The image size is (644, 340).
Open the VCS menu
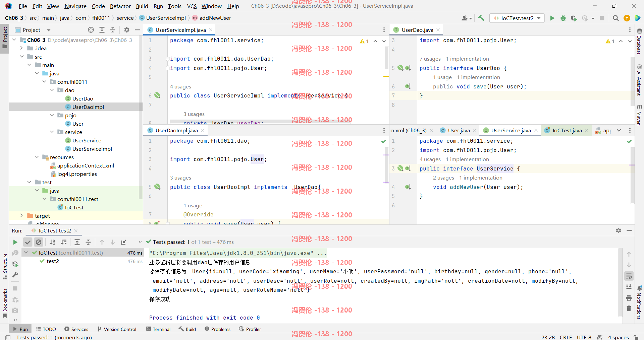[x=192, y=6]
